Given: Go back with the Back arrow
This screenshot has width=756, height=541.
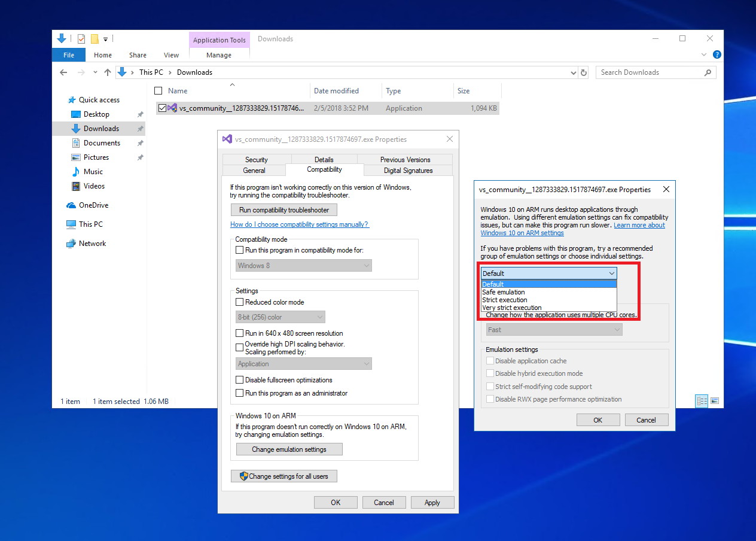Looking at the screenshot, I should tap(63, 72).
